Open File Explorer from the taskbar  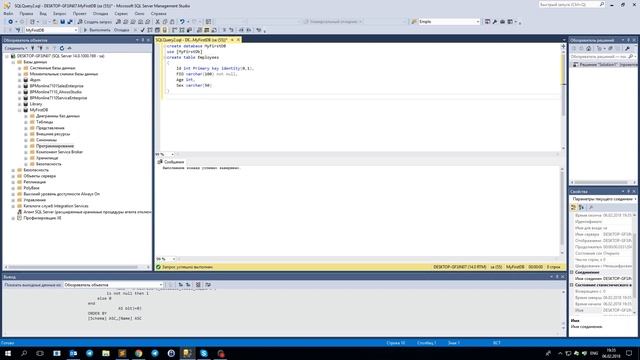pos(106,353)
